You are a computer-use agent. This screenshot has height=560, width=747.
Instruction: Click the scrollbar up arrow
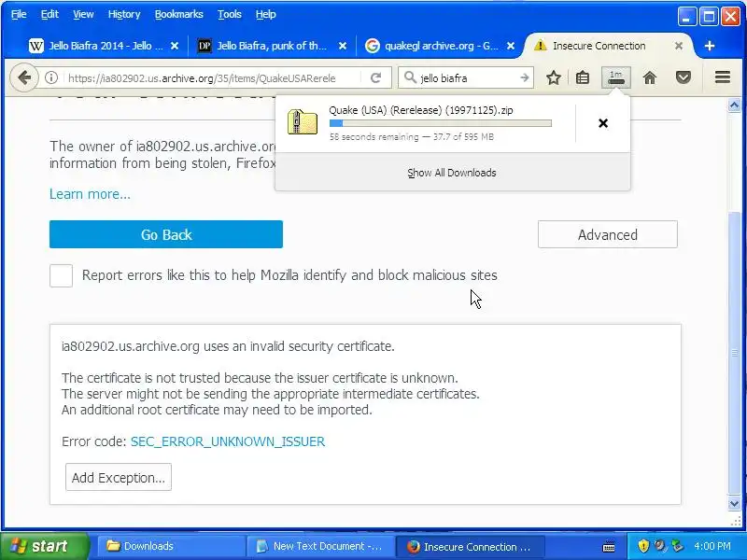pos(734,105)
